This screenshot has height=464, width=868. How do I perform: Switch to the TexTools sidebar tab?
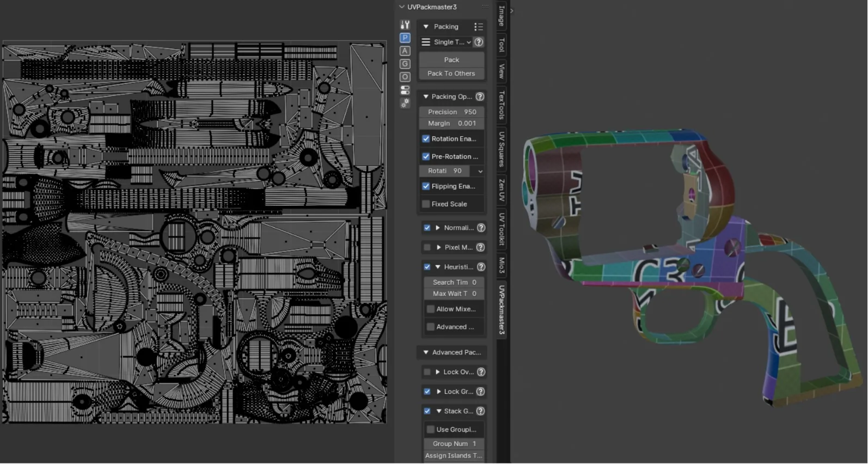pos(502,106)
